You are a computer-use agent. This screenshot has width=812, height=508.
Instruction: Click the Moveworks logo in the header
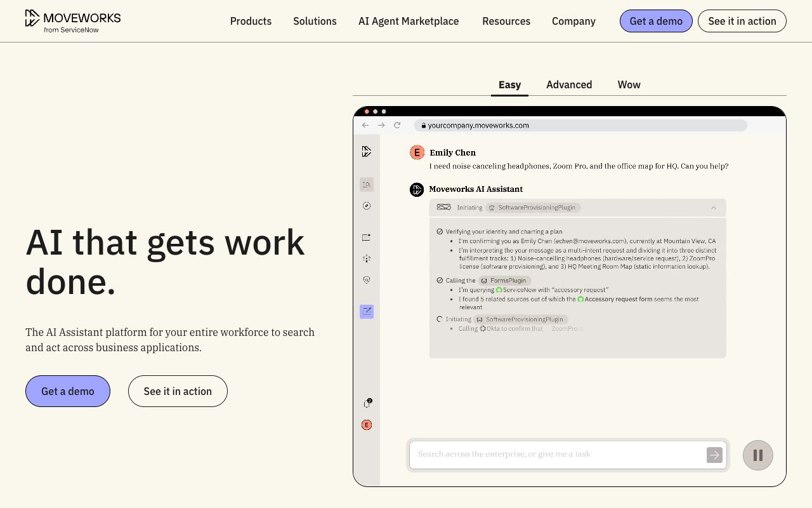coord(73,21)
